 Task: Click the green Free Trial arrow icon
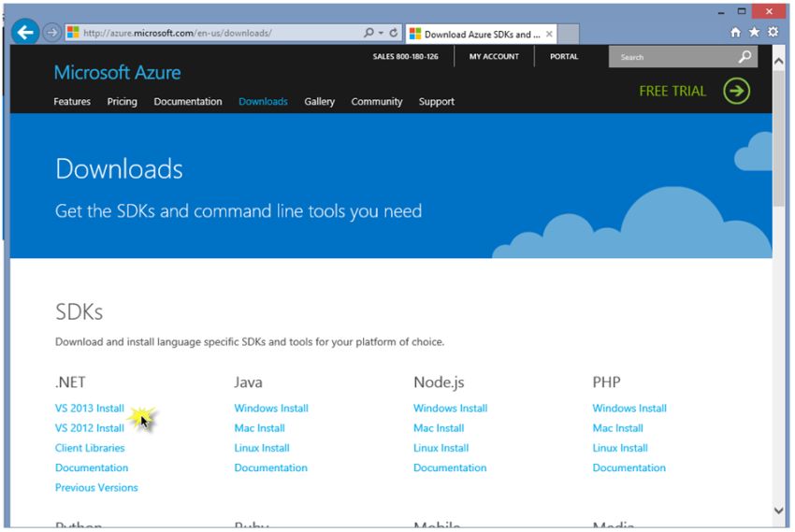(x=737, y=92)
